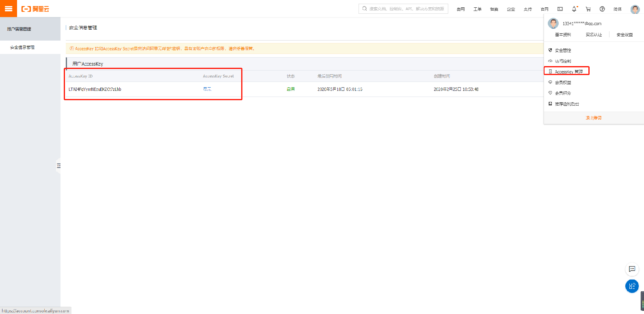Image resolution: width=644 pixels, height=314 pixels.
Task: Click the 最后使用时间 column header
Action: tap(329, 76)
